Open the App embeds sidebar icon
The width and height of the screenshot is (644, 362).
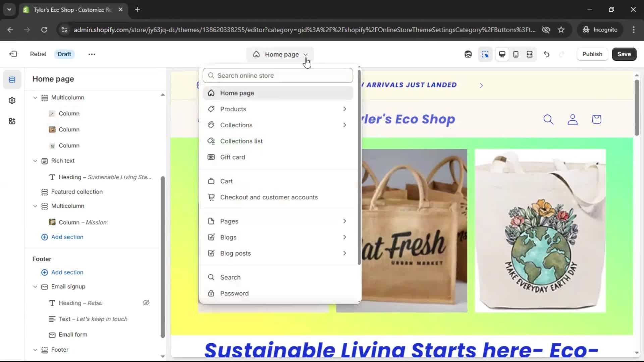[x=12, y=121]
